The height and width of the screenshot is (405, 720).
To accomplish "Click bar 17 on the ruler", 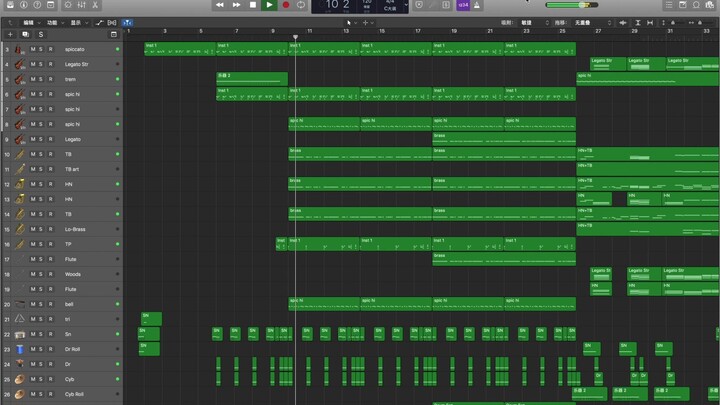I will 417,31.
